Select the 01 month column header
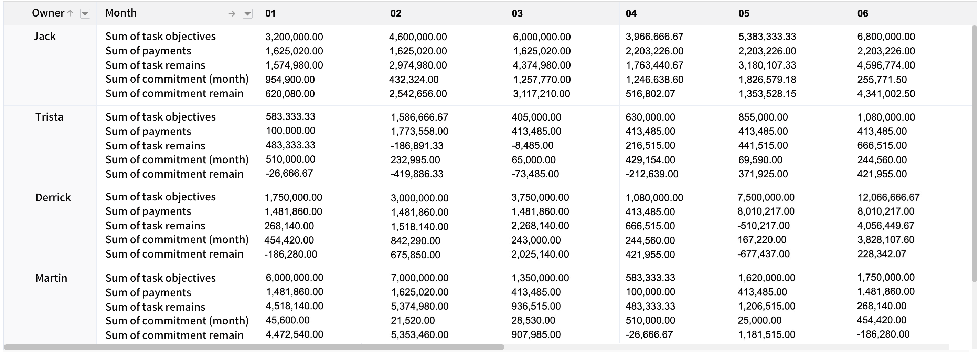Viewport: 980px width, 352px height. pyautogui.click(x=270, y=14)
